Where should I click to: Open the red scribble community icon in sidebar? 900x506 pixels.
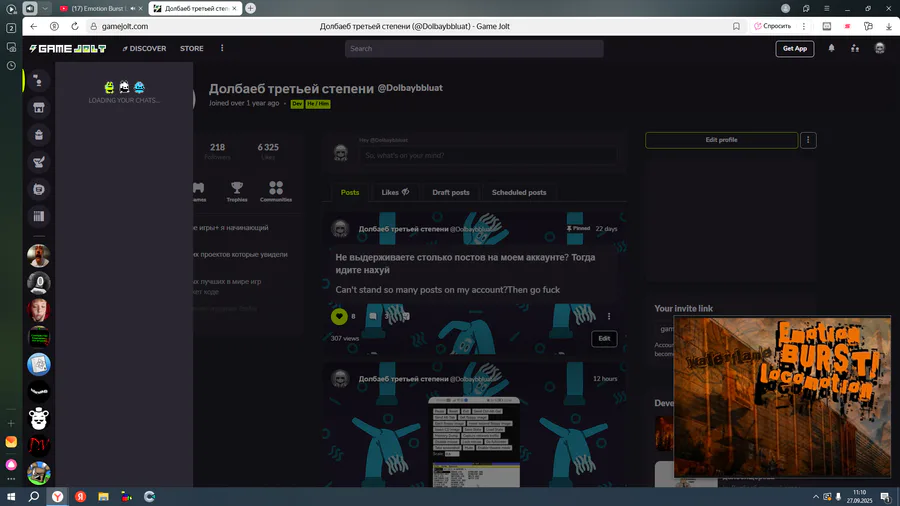click(x=38, y=446)
